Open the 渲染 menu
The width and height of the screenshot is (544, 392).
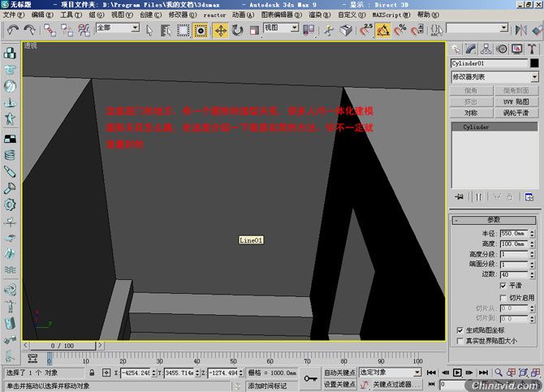click(x=320, y=15)
